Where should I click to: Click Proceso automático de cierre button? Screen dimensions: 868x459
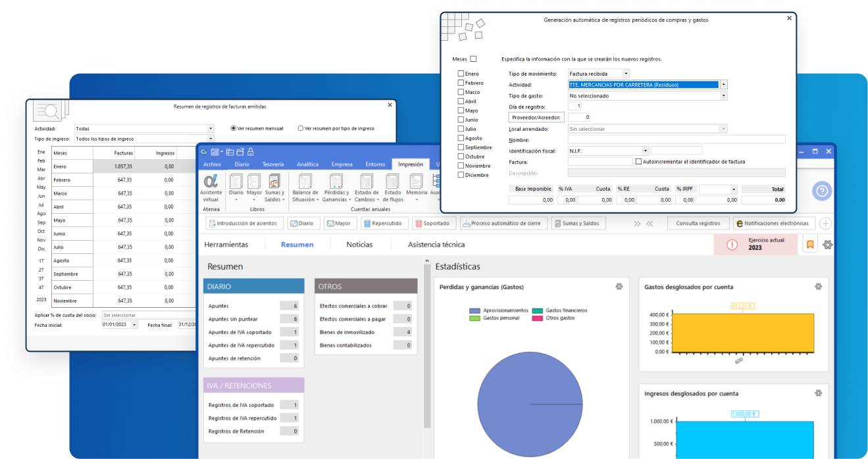pos(502,224)
